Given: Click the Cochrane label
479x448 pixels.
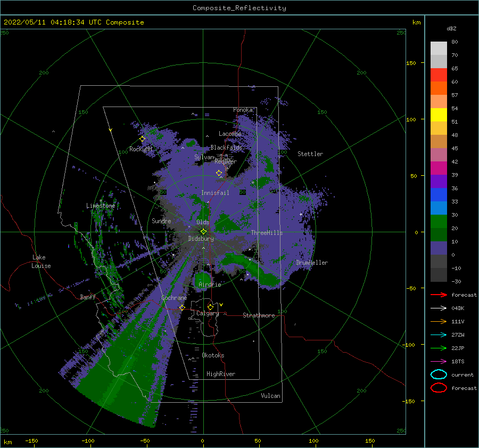Looking at the screenshot, I should pyautogui.click(x=174, y=298).
